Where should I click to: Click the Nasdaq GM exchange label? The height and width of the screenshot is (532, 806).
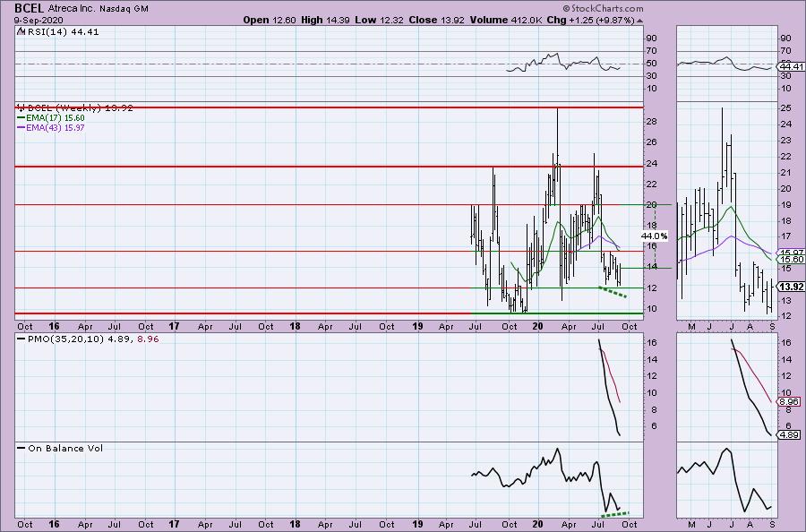(x=124, y=9)
